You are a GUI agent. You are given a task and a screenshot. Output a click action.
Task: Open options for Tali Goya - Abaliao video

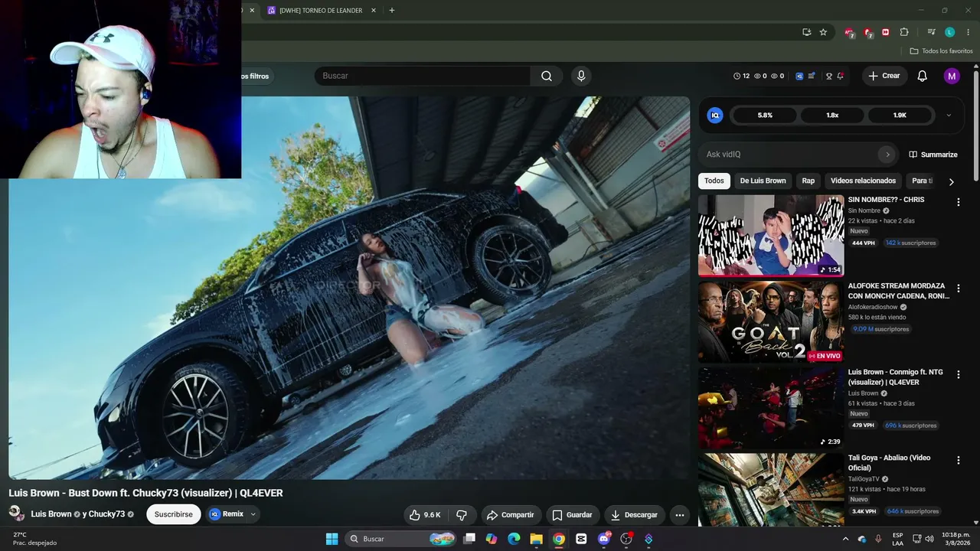coord(958,461)
